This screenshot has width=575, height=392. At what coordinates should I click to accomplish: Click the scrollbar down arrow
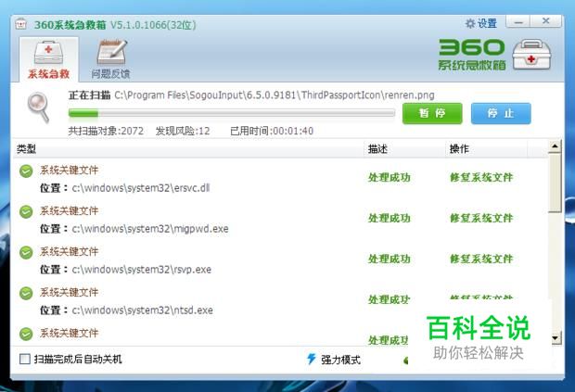point(556,337)
